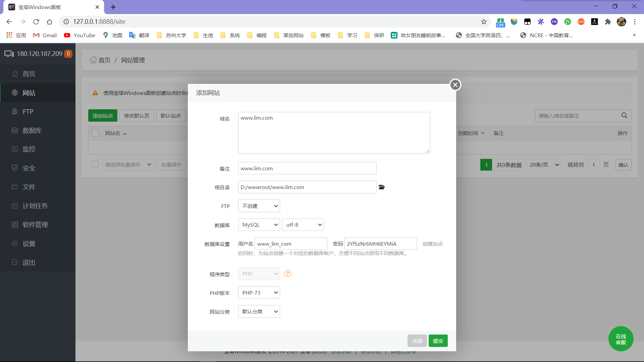Tick the select-all checkbox beside 网站名
The height and width of the screenshot is (362, 644).
pyautogui.click(x=95, y=133)
